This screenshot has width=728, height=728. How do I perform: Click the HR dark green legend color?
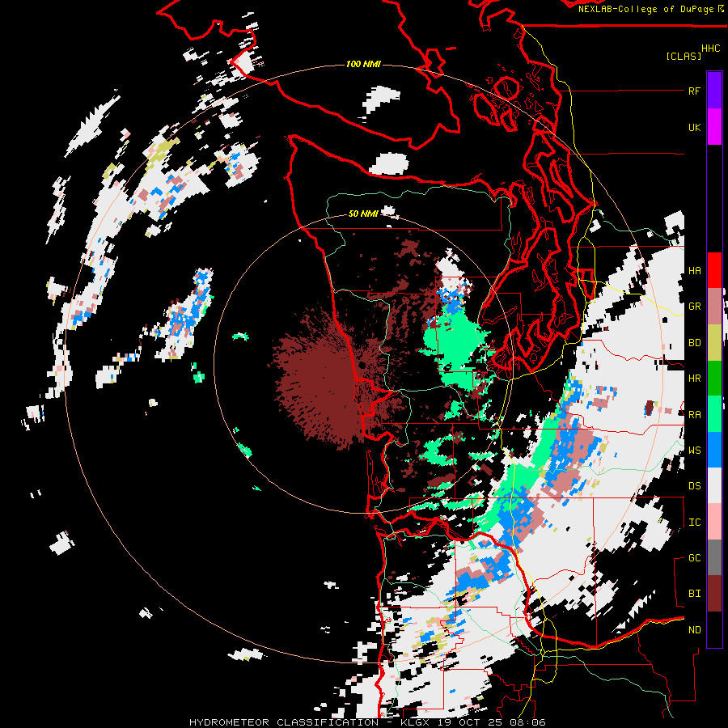point(714,379)
